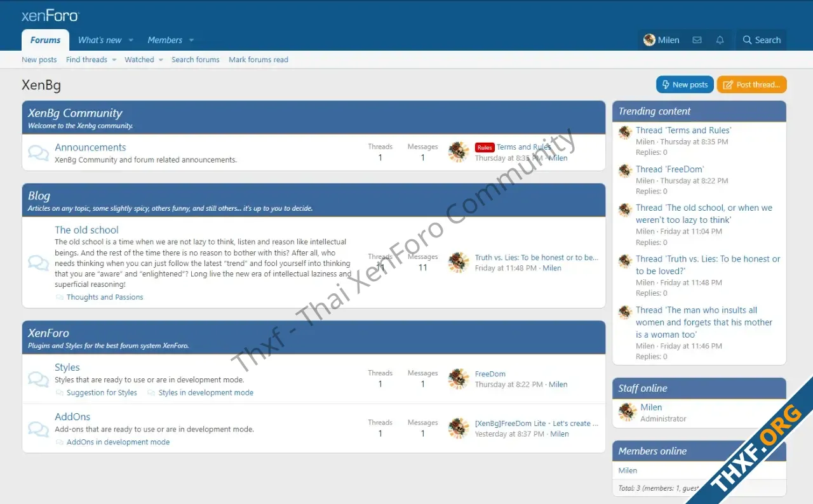Open the alerts bell icon
The width and height of the screenshot is (813, 504).
720,40
